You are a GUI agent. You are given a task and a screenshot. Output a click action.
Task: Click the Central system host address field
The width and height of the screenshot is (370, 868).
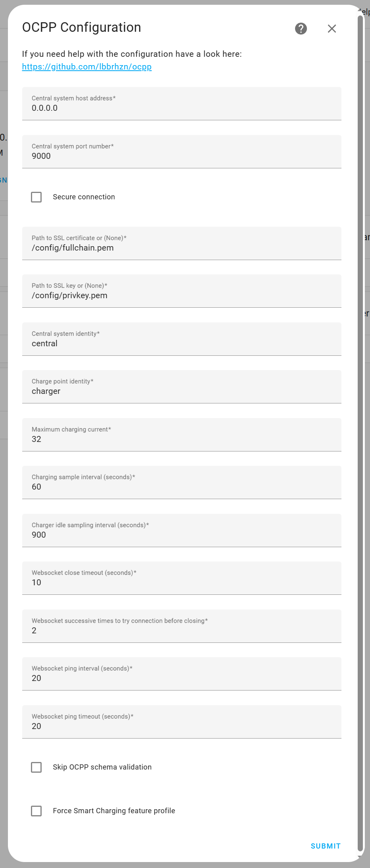[182, 104]
